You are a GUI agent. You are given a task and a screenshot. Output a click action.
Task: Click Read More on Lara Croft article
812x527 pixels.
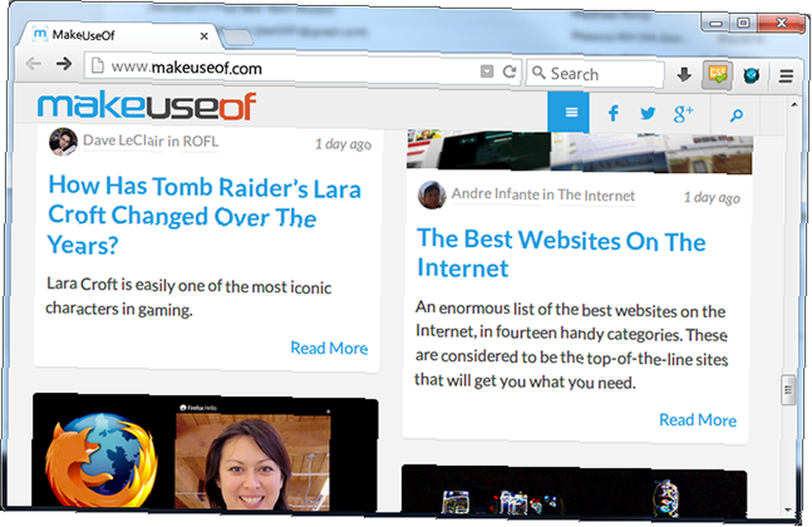coord(330,348)
